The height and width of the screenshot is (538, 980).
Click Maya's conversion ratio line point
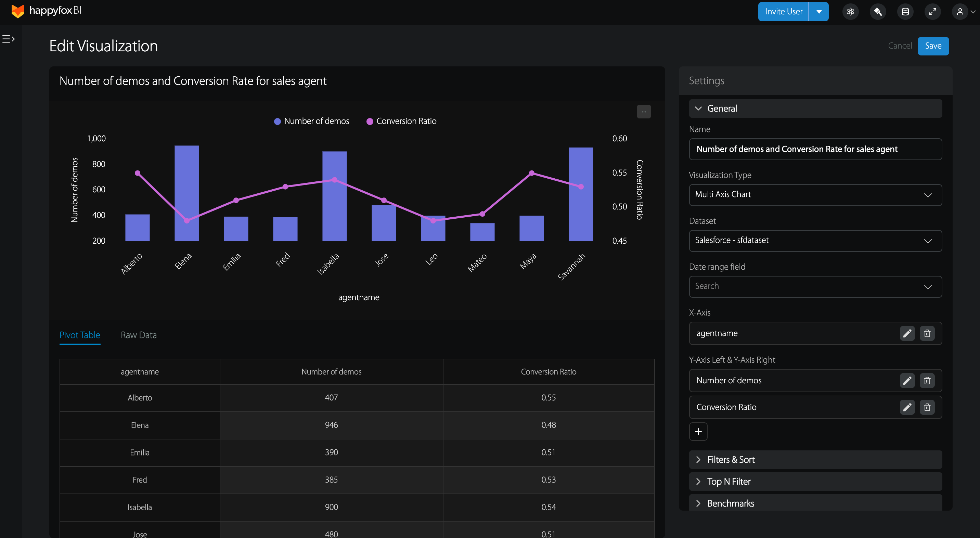(x=531, y=173)
